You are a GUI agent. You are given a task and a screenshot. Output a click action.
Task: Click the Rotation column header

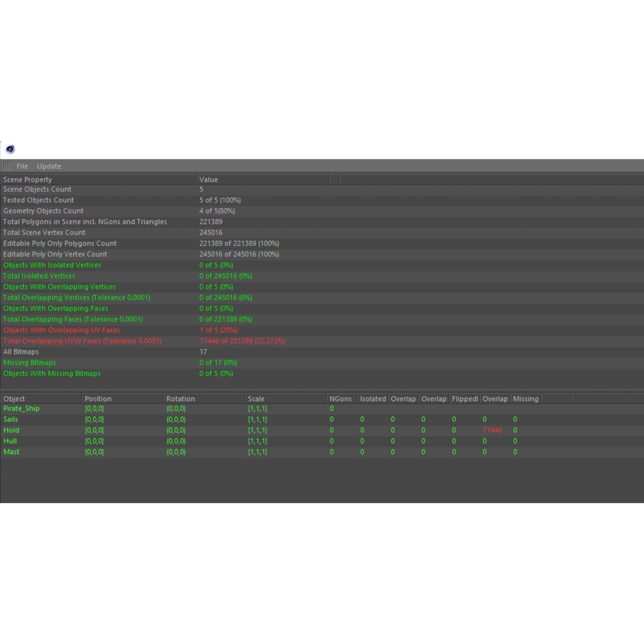(180, 398)
